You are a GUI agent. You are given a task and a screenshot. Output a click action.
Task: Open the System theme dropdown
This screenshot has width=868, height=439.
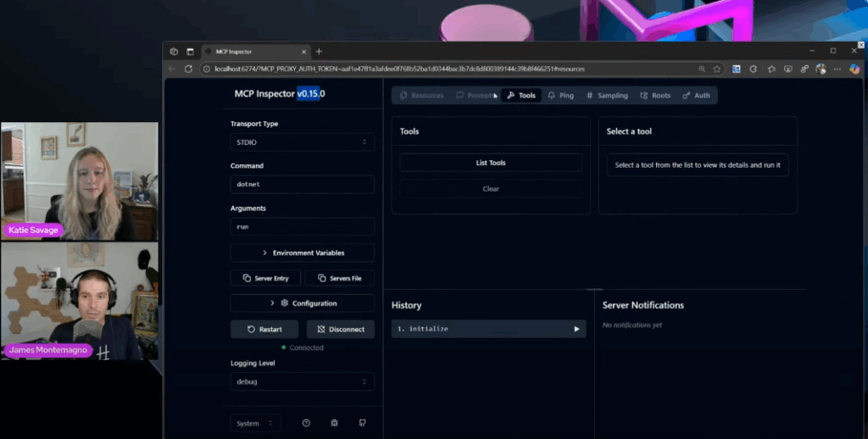click(254, 423)
